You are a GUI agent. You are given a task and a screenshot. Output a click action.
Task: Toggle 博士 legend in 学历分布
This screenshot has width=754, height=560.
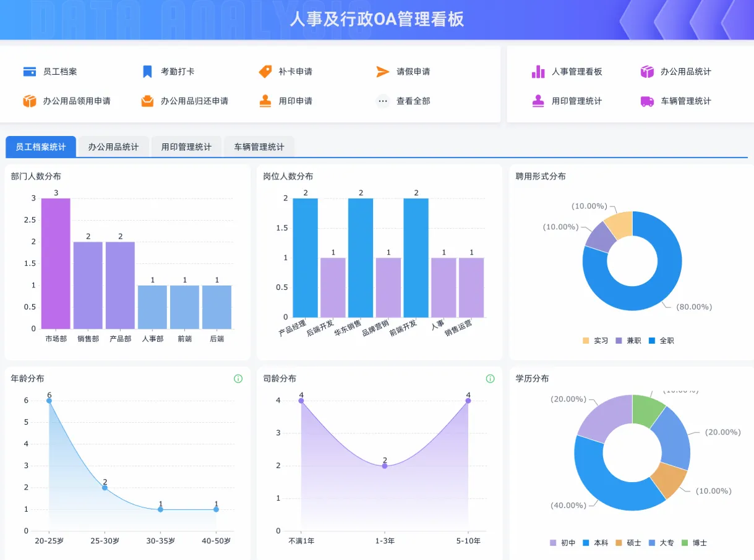694,543
